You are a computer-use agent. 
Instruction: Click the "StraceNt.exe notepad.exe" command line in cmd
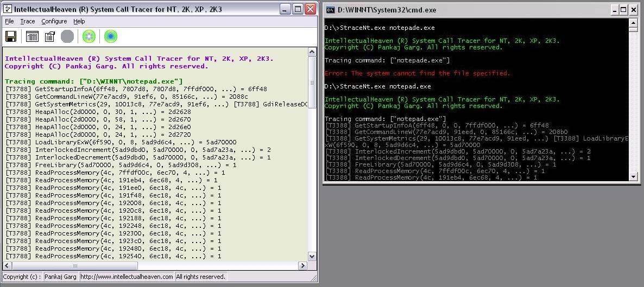pyautogui.click(x=377, y=86)
